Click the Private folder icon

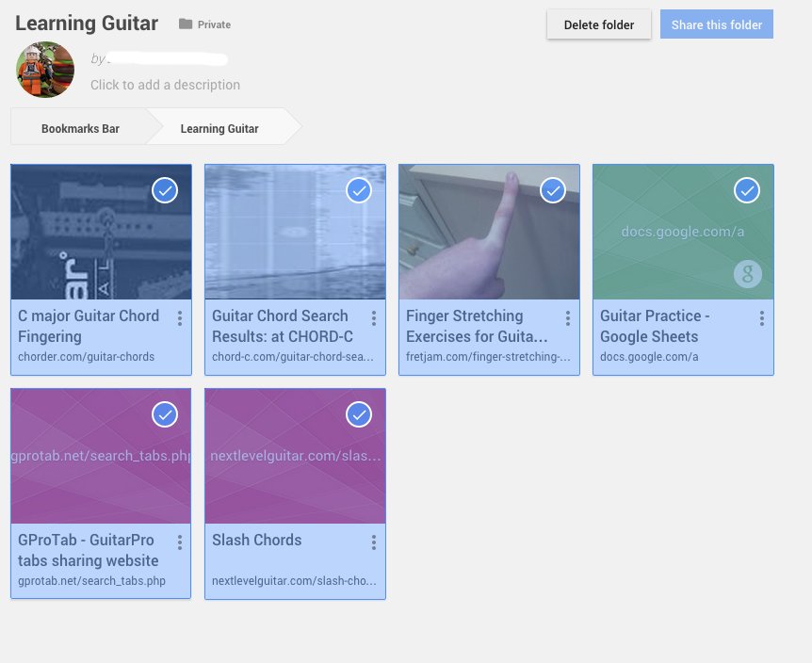[x=185, y=24]
